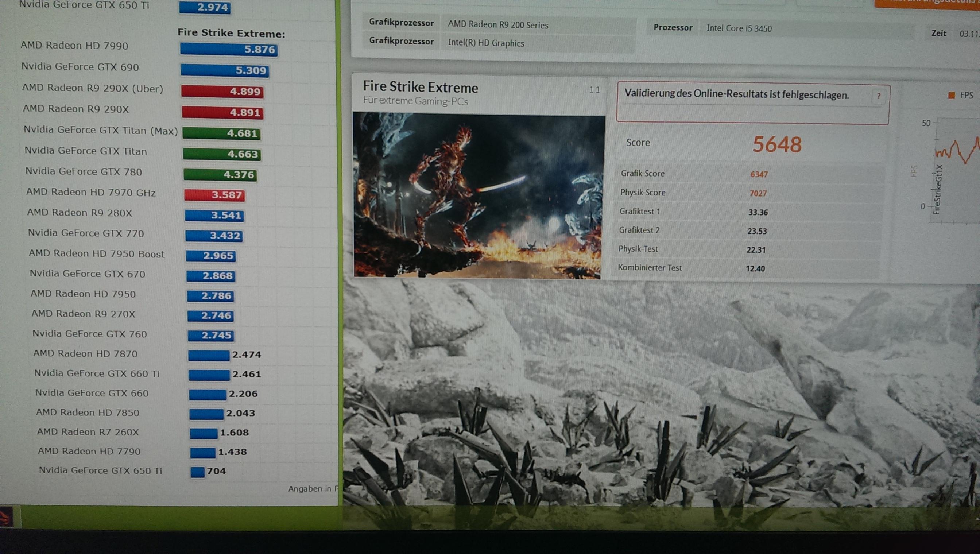The image size is (980, 554).
Task: Click the green GTX Titan (Max) 4.681 bar
Action: point(221,133)
